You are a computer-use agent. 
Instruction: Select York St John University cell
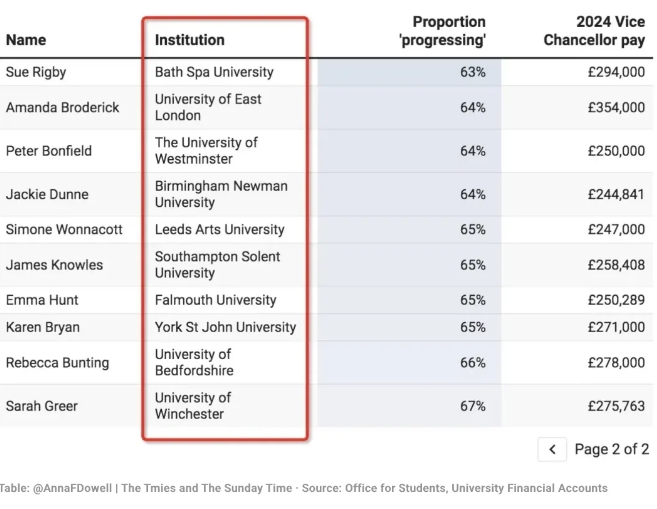225,327
